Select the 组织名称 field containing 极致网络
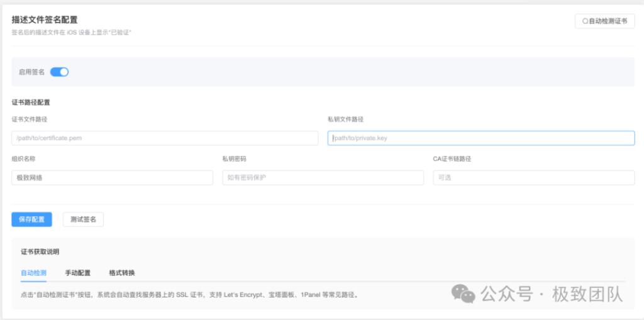 112,177
